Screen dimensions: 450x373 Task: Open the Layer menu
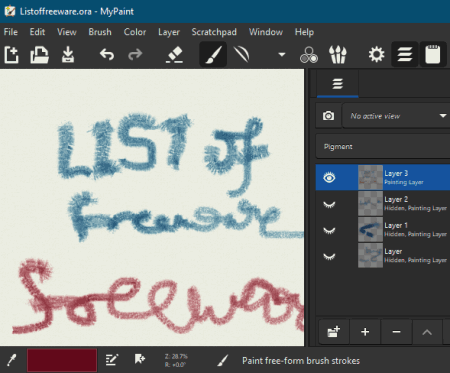[x=169, y=32]
